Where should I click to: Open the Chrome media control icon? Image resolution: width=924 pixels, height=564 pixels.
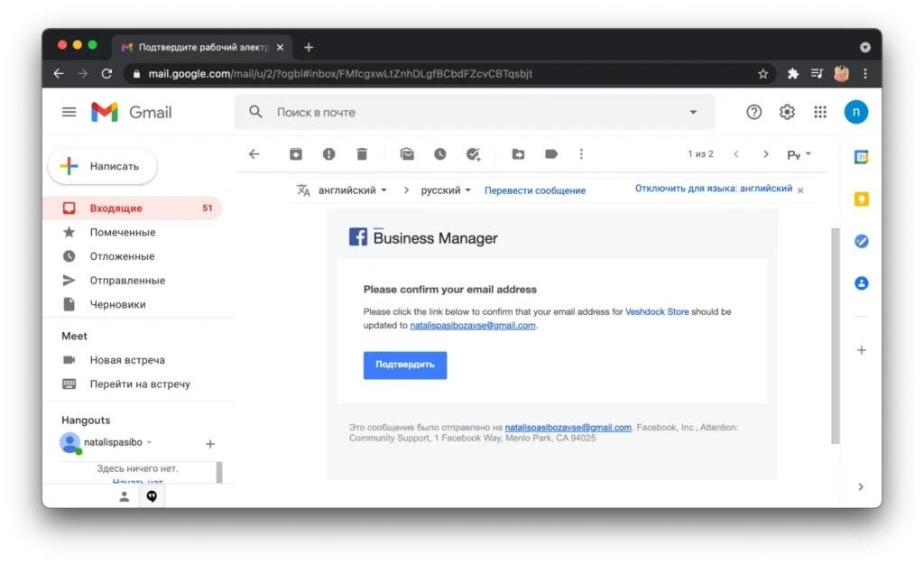(817, 74)
